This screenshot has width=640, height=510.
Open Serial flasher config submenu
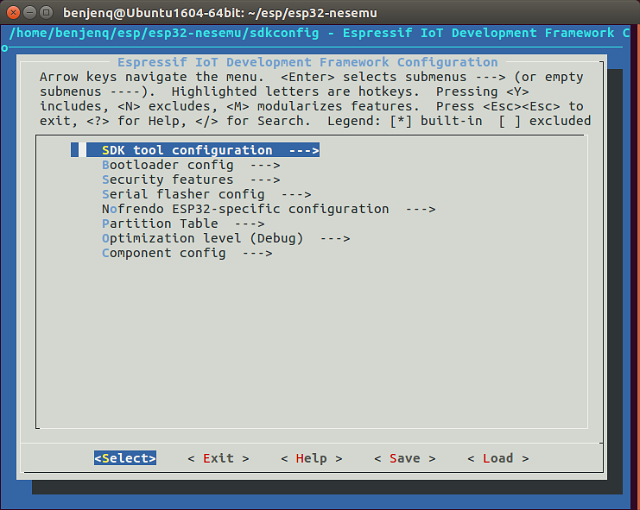coord(207,194)
